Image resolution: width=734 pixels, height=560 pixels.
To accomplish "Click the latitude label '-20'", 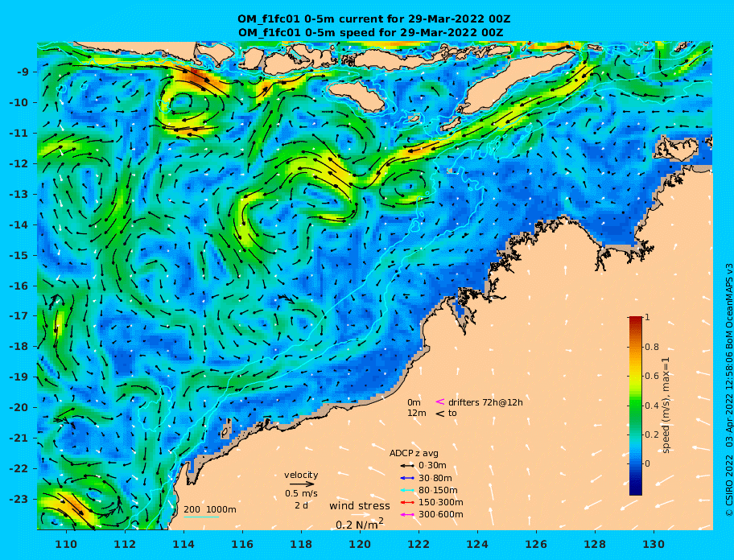I will 19,407.
